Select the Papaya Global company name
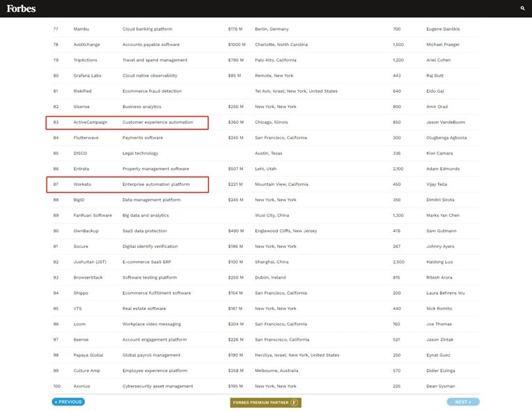This screenshot has width=532, height=411. click(88, 355)
